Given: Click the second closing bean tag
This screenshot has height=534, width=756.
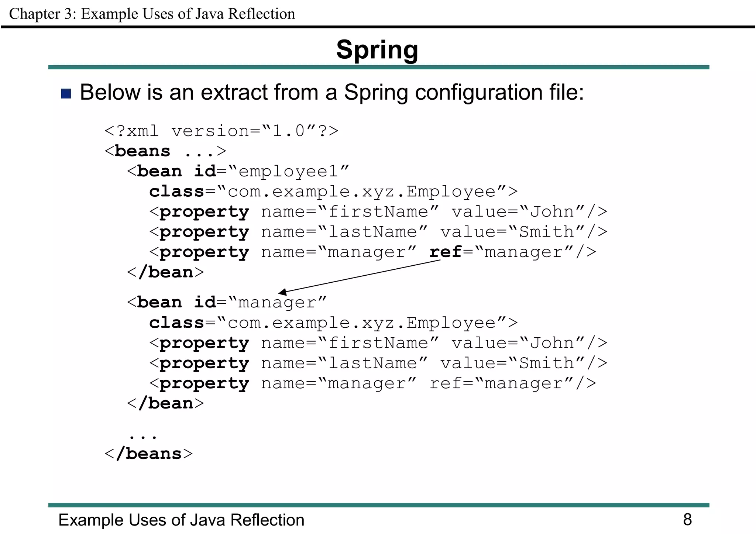Looking at the screenshot, I should point(165,403).
